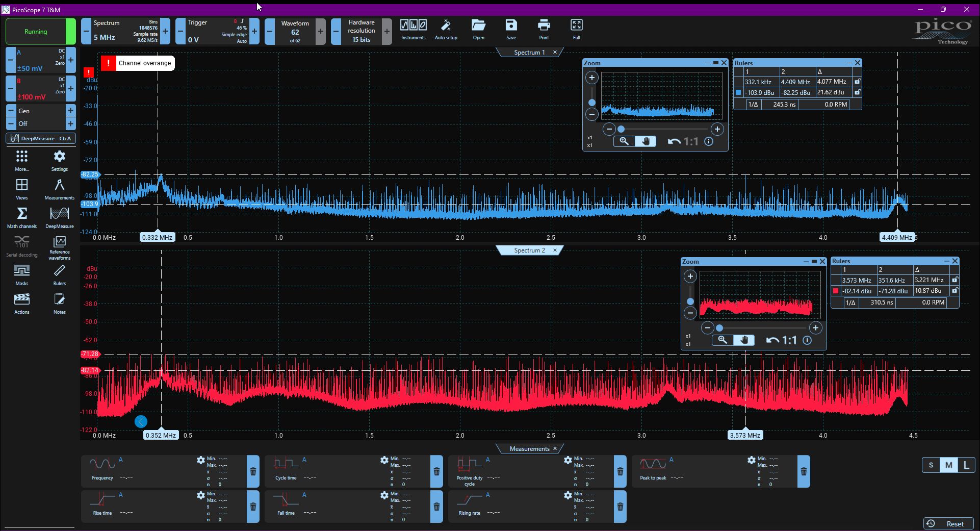Screen dimensions: 980x531
Task: Open the Masks panel icon
Action: click(x=21, y=274)
